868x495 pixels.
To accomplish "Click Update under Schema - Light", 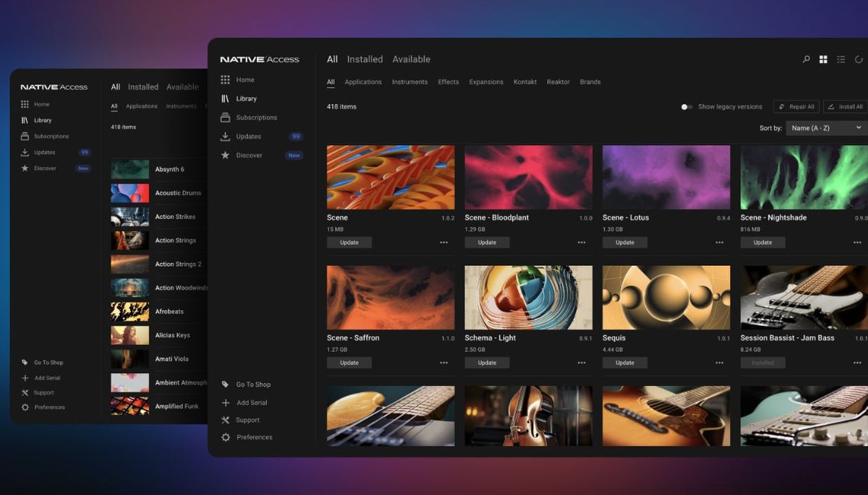I will [x=487, y=363].
